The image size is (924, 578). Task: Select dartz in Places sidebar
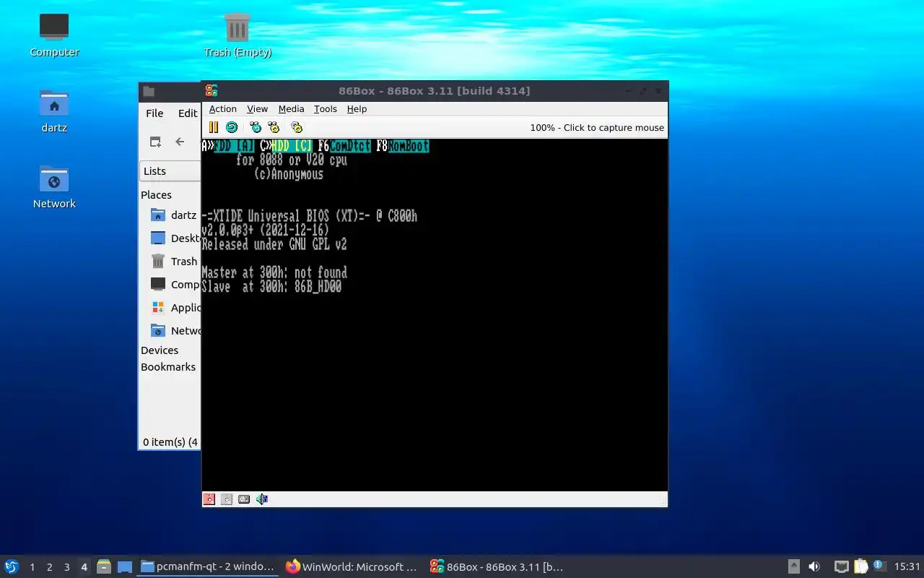(173, 215)
